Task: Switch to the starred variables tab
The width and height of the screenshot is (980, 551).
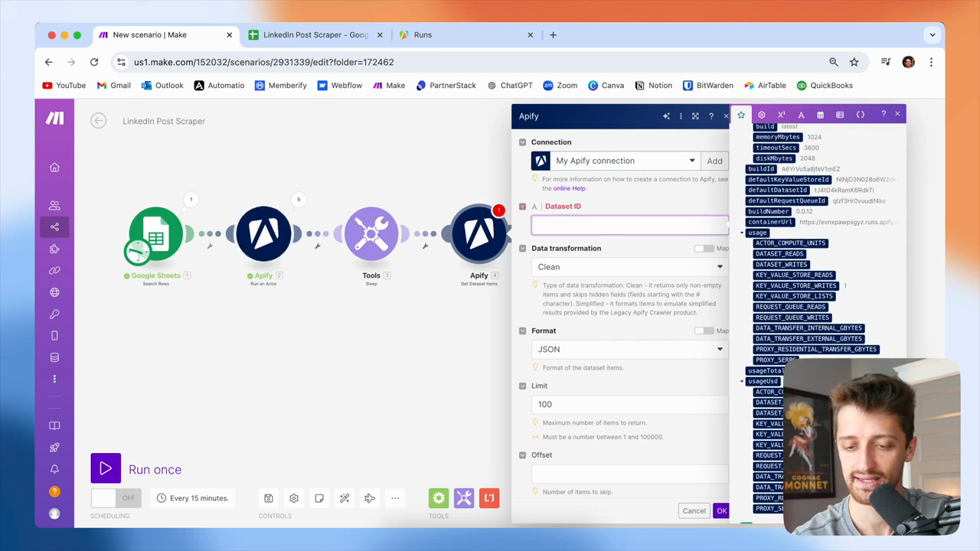Action: 741,115
